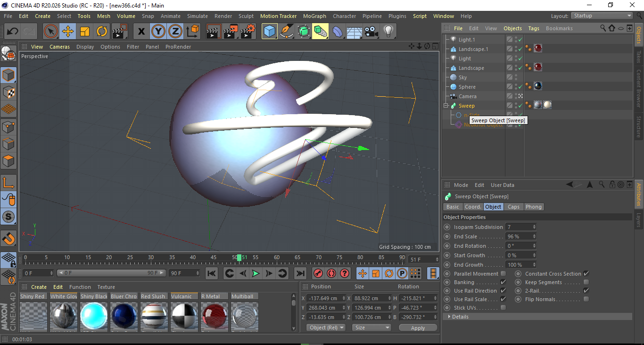Toggle Use Rail Direction checkbox
The image size is (644, 345).
pyautogui.click(x=503, y=291)
